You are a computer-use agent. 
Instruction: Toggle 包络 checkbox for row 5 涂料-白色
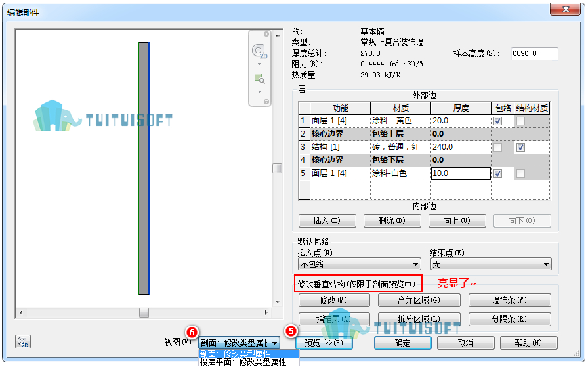click(x=497, y=174)
